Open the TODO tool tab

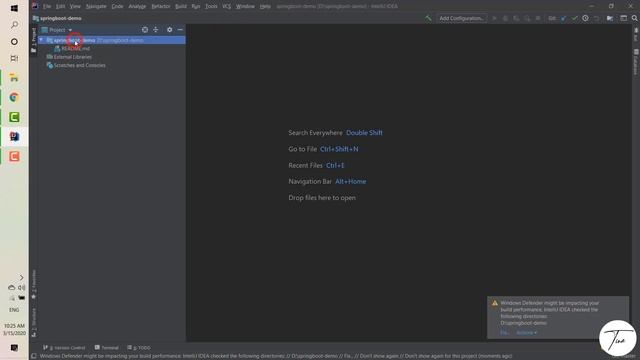coord(139,348)
